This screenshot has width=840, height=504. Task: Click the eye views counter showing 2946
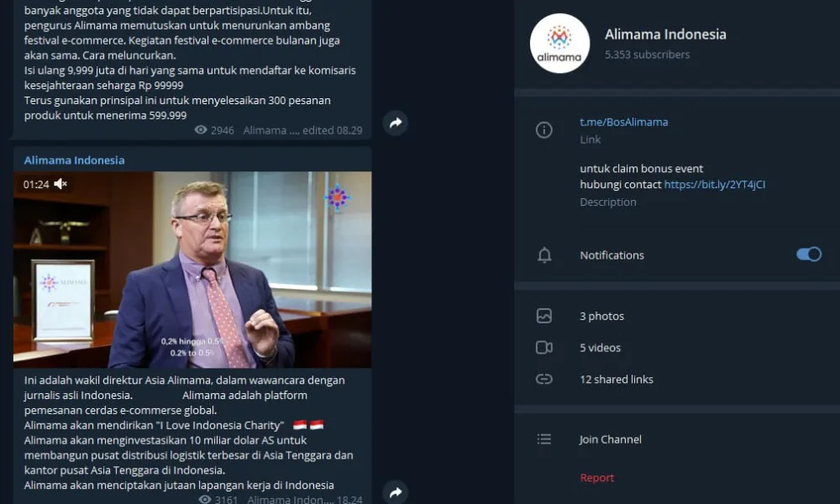pyautogui.click(x=213, y=130)
